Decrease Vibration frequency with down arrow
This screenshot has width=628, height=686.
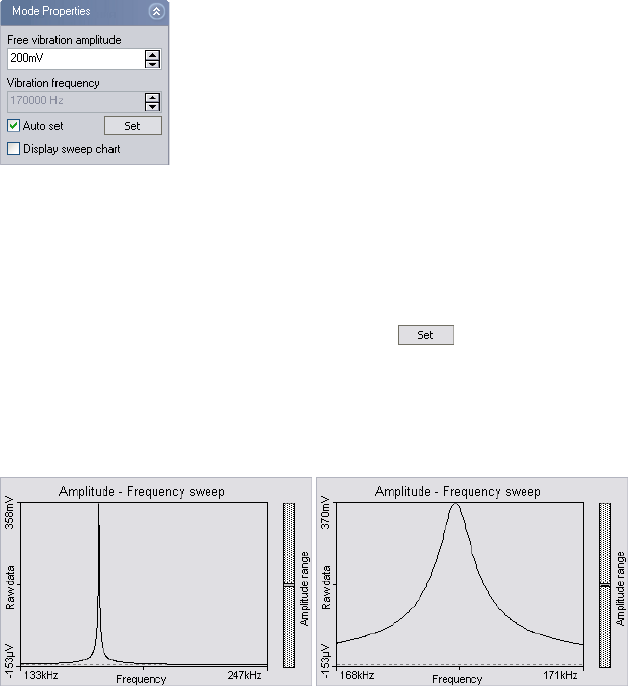pos(152,107)
